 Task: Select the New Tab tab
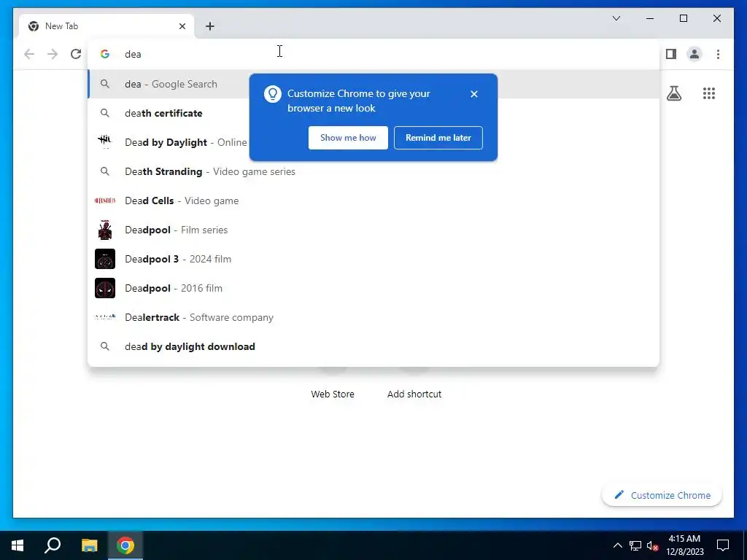pos(106,26)
